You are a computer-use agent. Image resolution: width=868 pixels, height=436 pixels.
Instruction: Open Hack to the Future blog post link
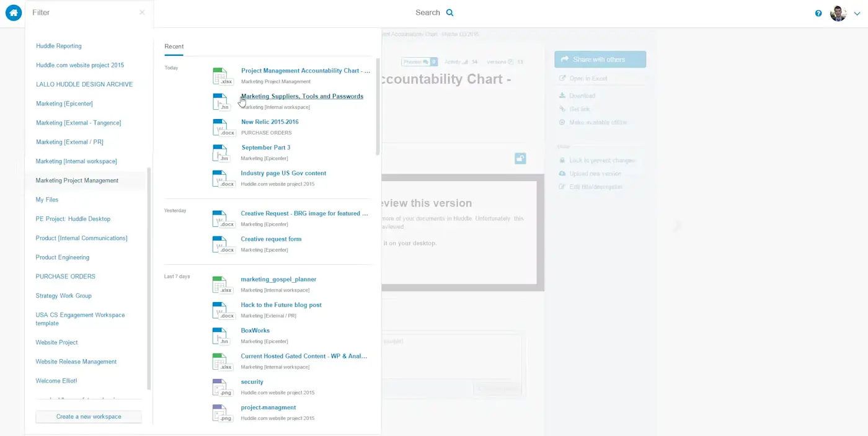pyautogui.click(x=281, y=305)
